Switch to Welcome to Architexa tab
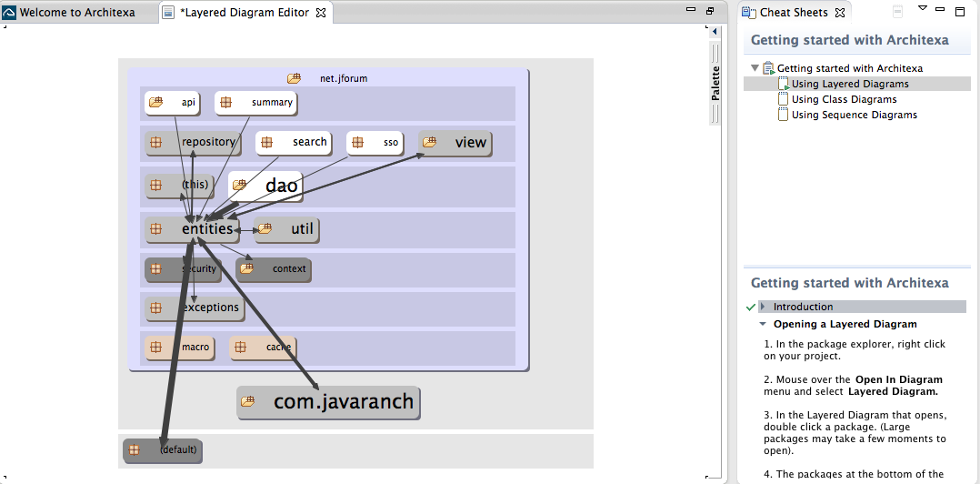The image size is (980, 484). (x=77, y=13)
